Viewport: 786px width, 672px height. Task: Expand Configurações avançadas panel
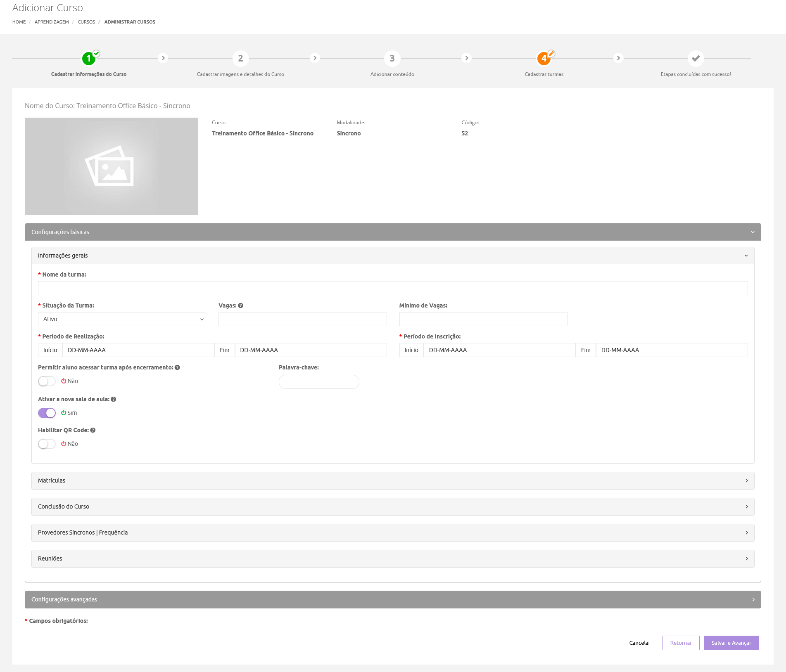[392, 599]
